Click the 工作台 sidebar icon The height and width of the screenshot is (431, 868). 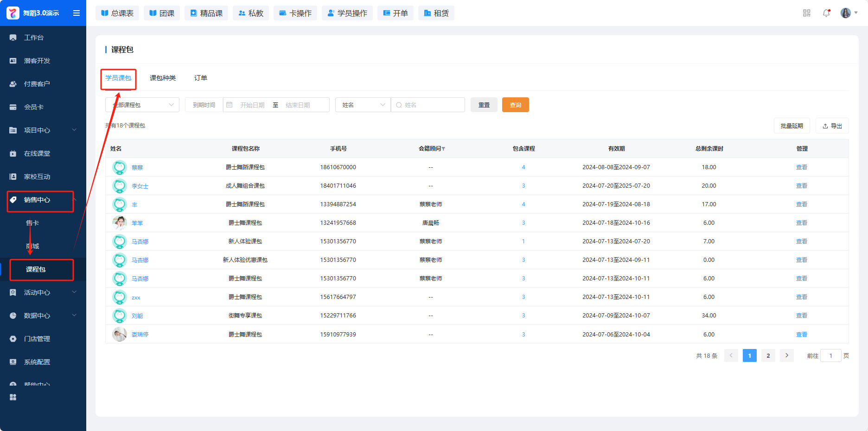pos(13,38)
